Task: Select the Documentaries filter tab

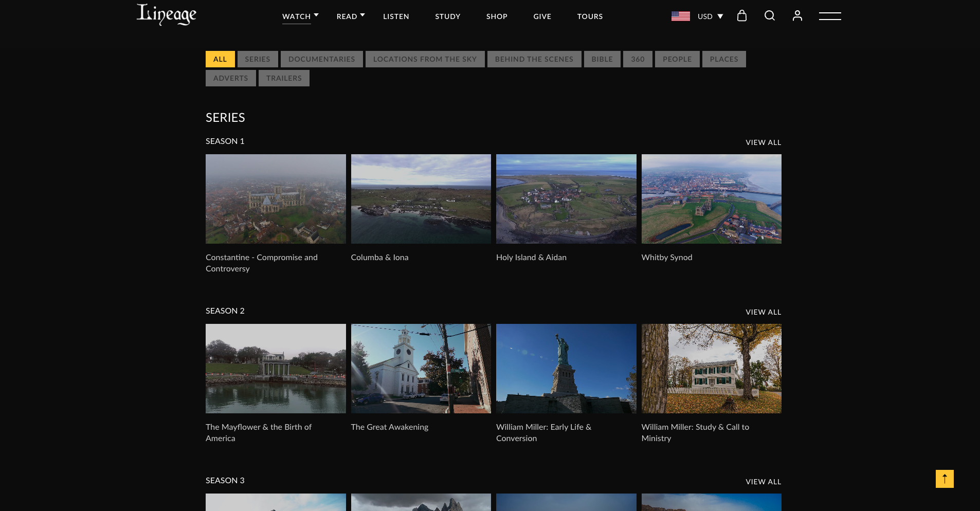Action: pos(321,59)
